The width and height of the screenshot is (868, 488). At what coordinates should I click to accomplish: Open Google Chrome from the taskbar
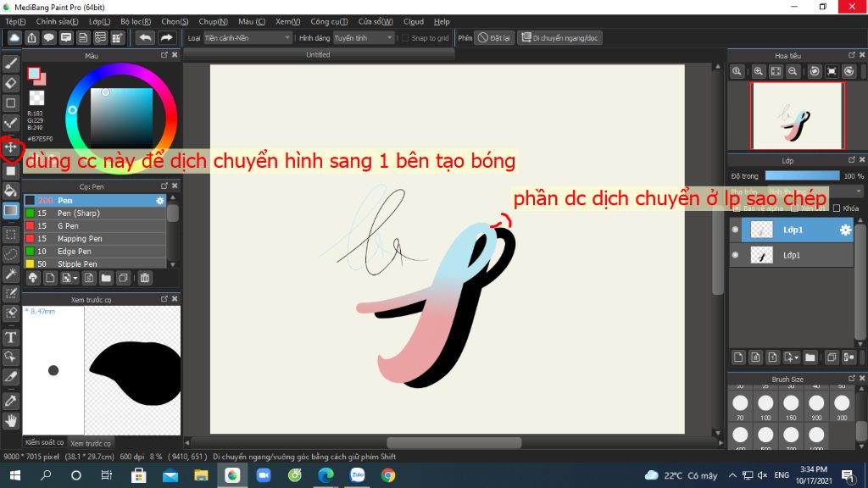(x=388, y=474)
